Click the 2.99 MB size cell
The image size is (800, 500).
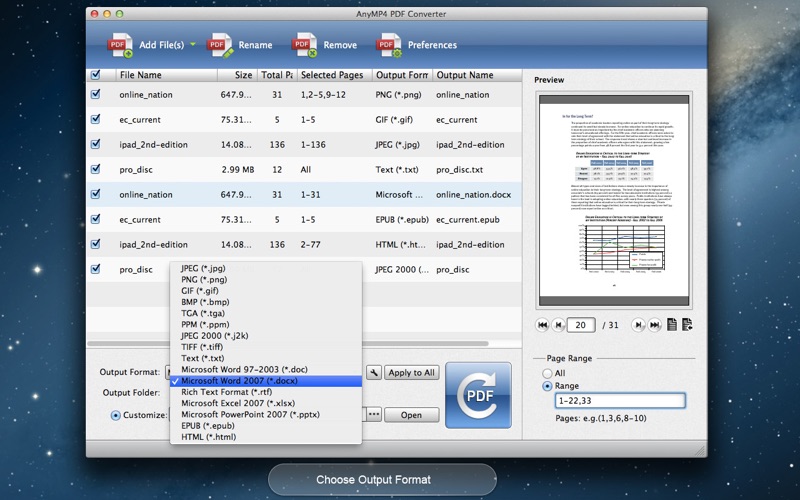point(238,169)
